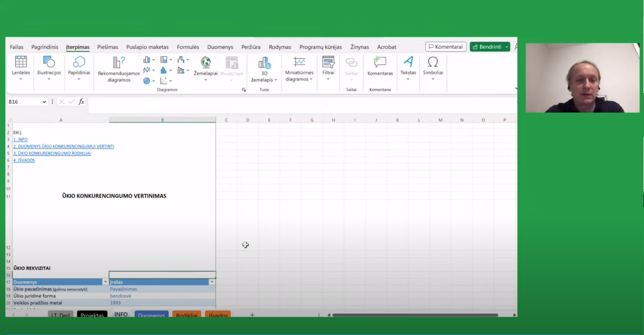Click the Komentarai button in the top right
The image size is (644, 335).
(x=446, y=47)
